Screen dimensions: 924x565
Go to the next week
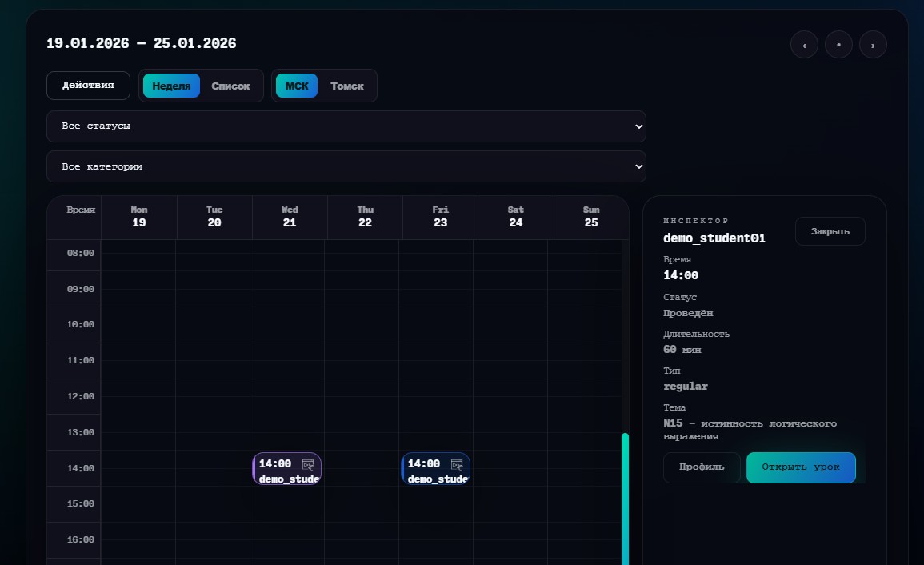coord(873,45)
